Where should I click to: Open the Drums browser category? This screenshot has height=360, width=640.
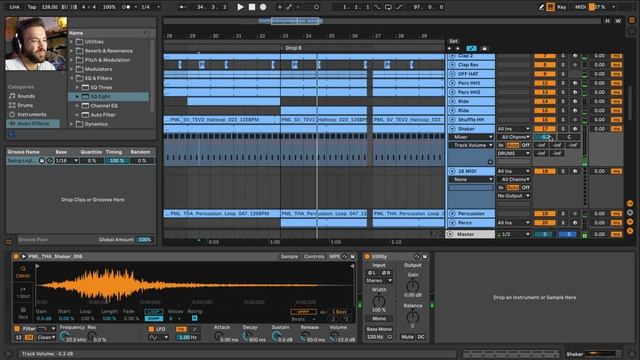pos(25,105)
